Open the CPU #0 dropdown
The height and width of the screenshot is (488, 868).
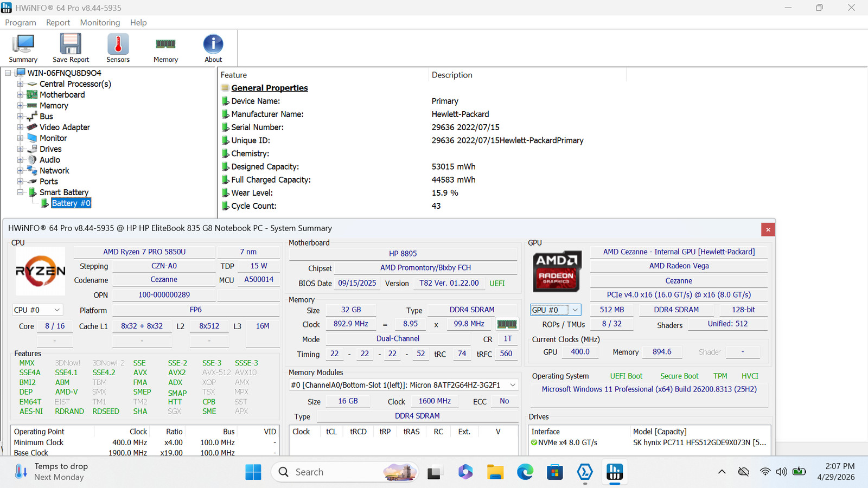pos(37,310)
